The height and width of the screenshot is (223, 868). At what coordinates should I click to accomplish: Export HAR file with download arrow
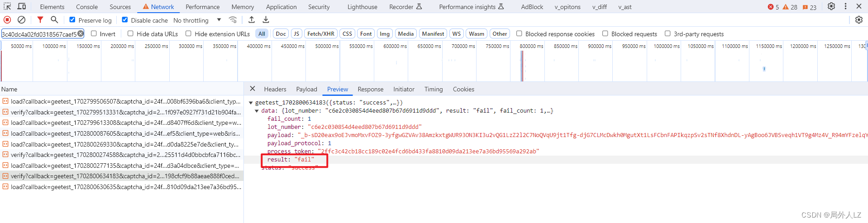[x=266, y=20]
